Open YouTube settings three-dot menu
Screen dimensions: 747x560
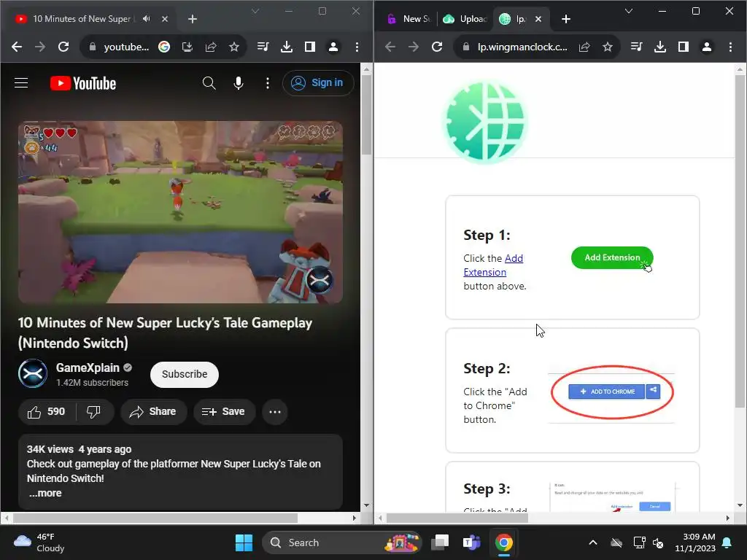tap(268, 83)
